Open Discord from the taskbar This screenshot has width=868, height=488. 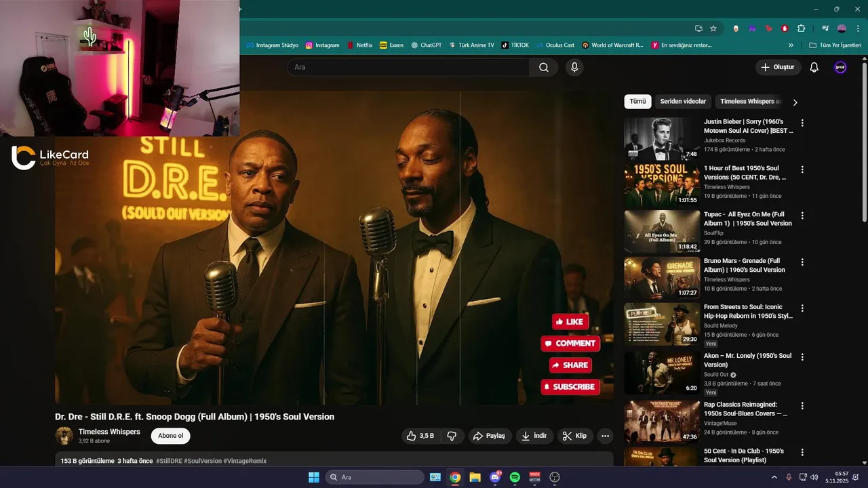click(495, 477)
